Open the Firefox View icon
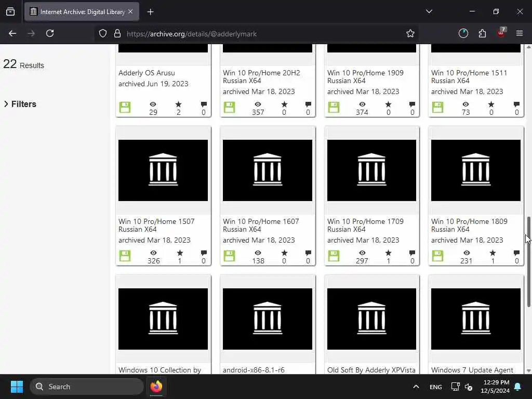 point(10,12)
